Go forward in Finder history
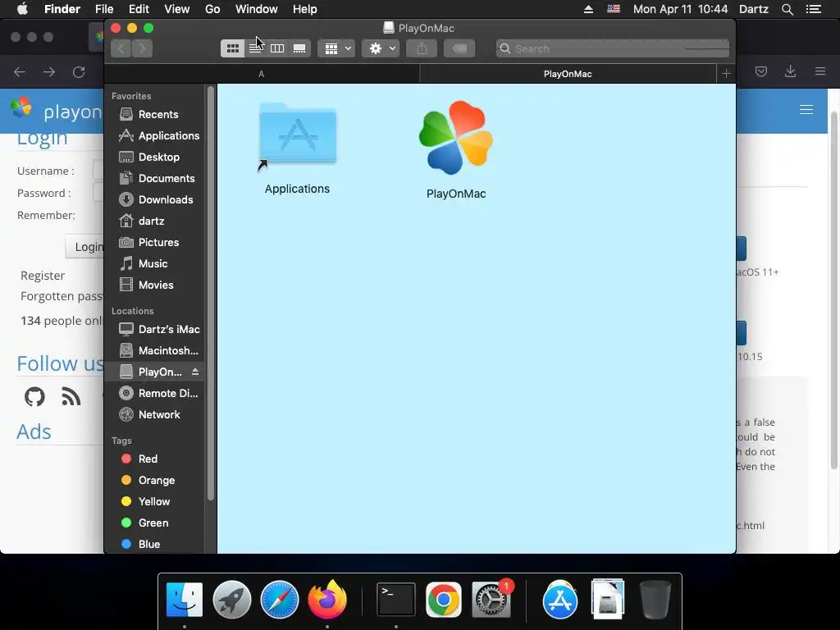The height and width of the screenshot is (630, 840). [x=142, y=48]
